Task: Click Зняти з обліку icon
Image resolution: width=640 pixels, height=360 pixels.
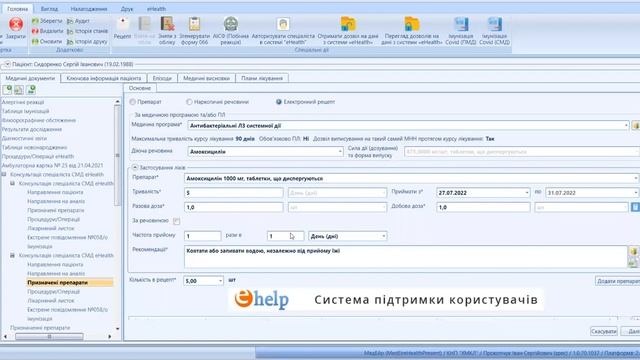Action: tap(167, 24)
